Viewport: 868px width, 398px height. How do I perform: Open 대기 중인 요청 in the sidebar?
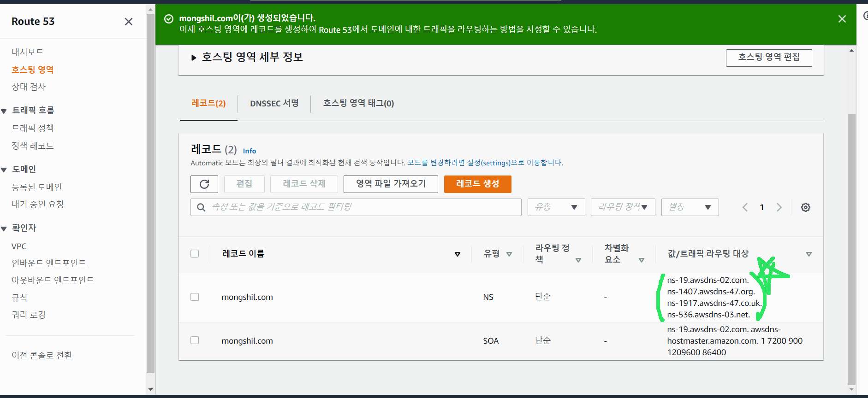(x=38, y=204)
